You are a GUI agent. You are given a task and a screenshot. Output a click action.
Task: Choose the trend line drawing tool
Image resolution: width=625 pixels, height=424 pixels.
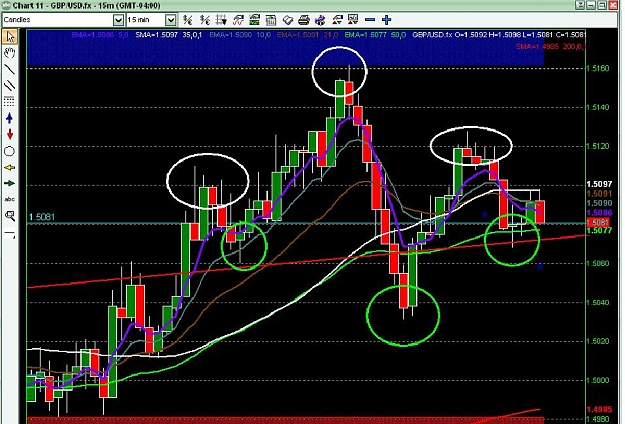pos(10,69)
